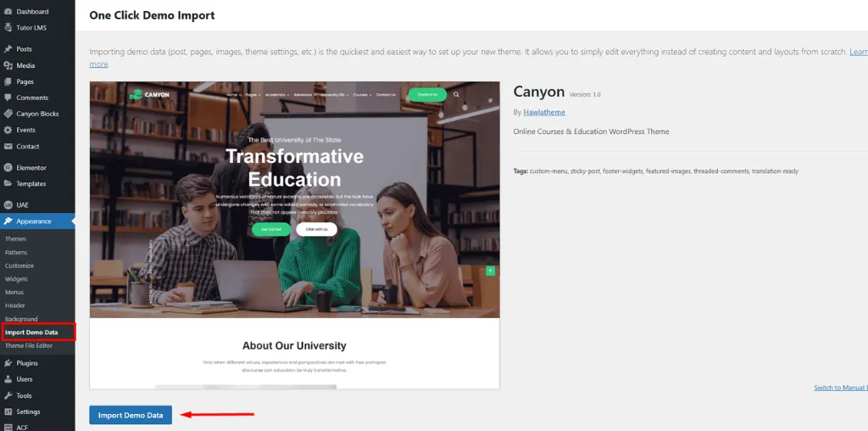868x431 pixels.
Task: Open Customize under Appearance submenu
Action: pos(19,266)
